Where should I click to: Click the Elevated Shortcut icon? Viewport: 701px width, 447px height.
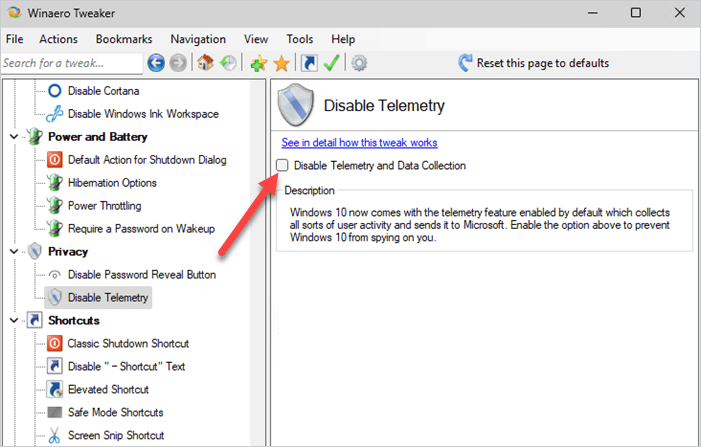[55, 389]
